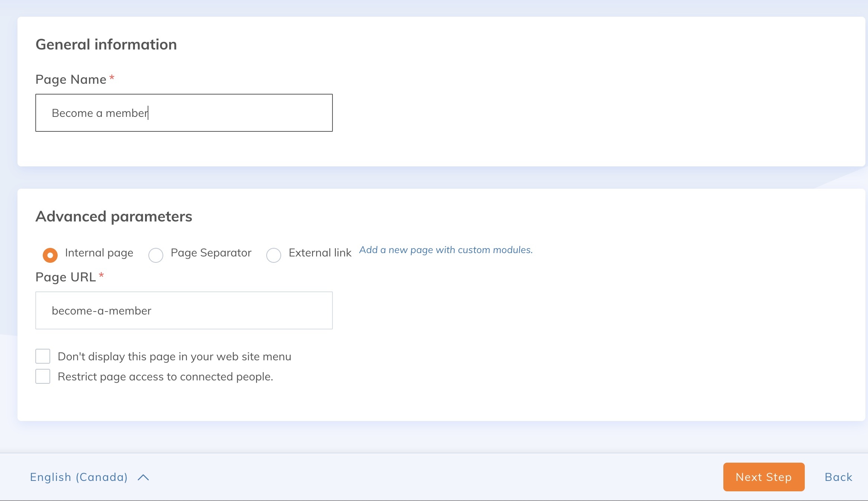Enable Restrict page access to connected people
Image resolution: width=868 pixels, height=501 pixels.
coord(43,376)
